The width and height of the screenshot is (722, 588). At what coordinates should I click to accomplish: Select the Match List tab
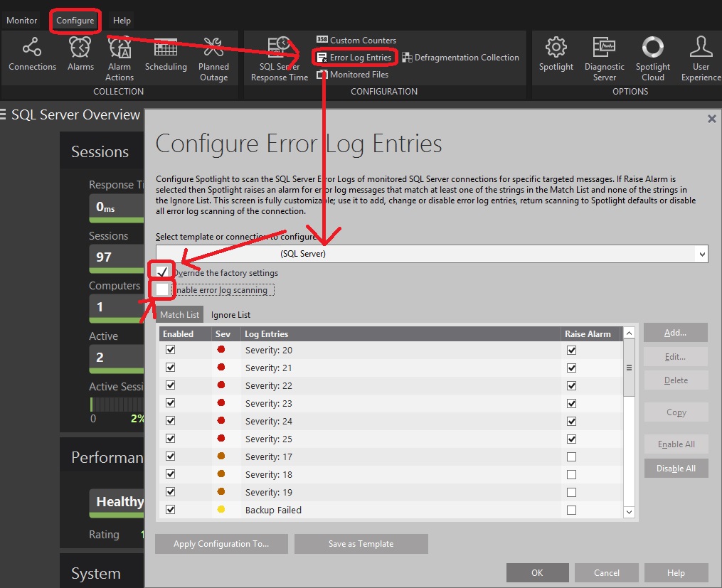[179, 315]
